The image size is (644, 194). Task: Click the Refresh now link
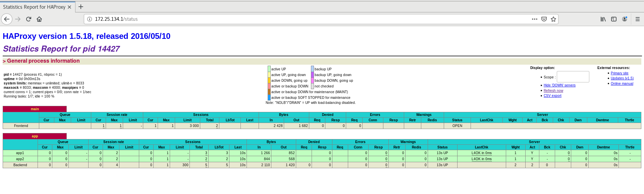tap(553, 90)
